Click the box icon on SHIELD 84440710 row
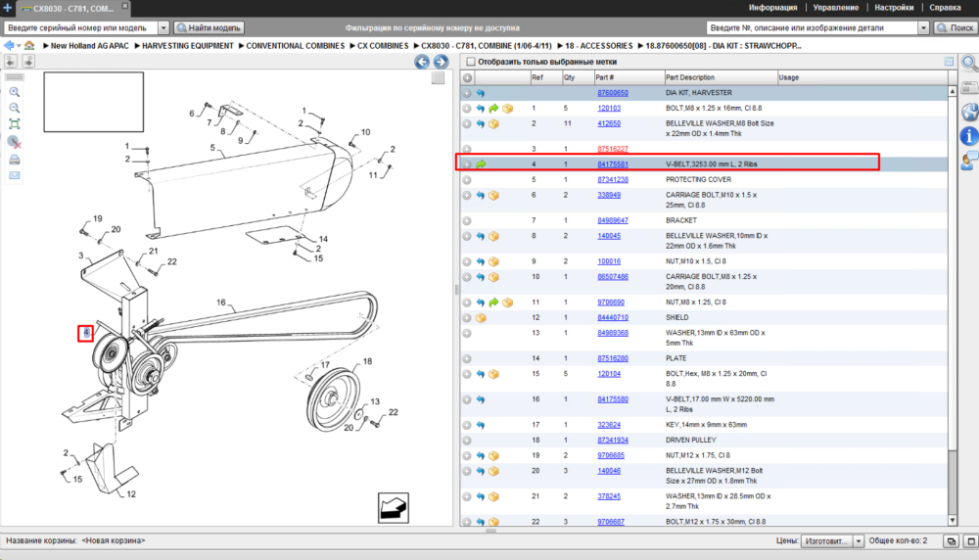The width and height of the screenshot is (979, 560). [481, 318]
